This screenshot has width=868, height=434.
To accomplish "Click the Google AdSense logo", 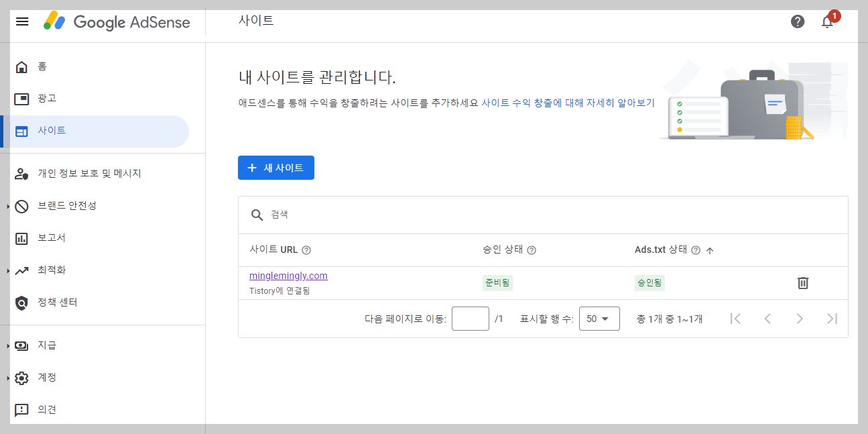I will coord(117,21).
